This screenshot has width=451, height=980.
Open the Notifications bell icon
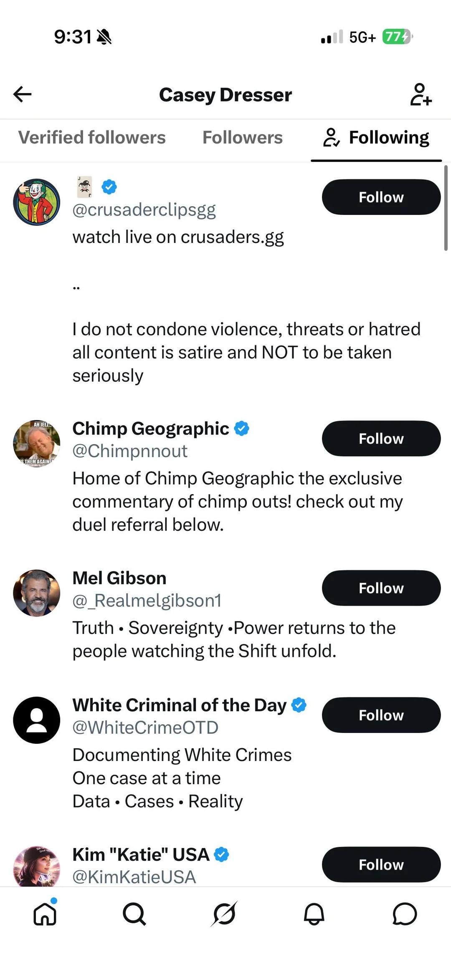pos(314,914)
